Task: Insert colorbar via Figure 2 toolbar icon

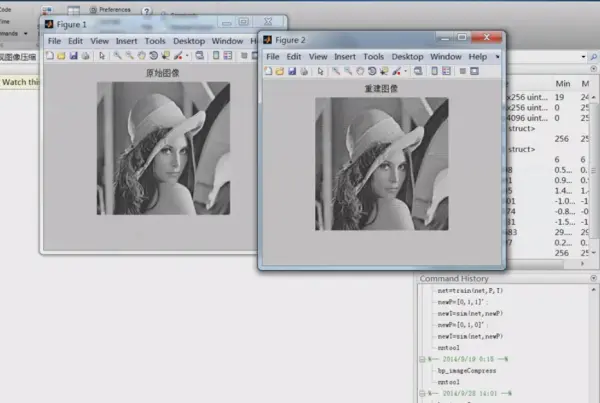Action: 434,71
